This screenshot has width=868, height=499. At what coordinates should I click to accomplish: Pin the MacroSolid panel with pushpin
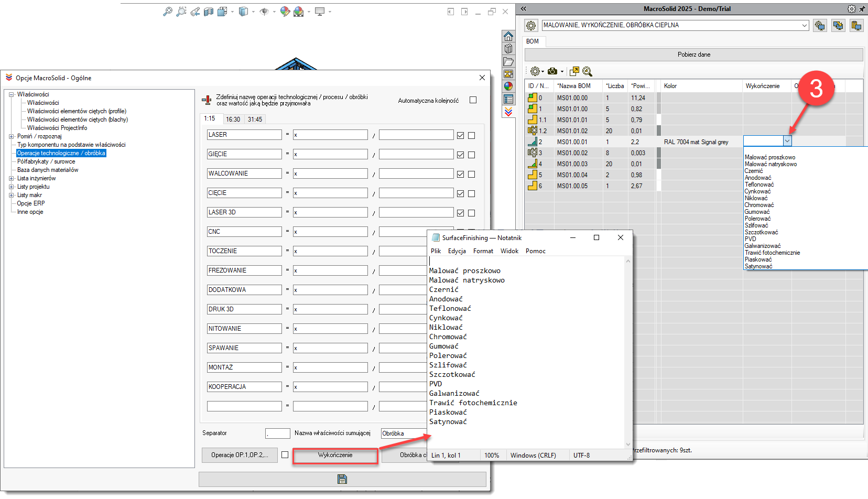(862, 9)
